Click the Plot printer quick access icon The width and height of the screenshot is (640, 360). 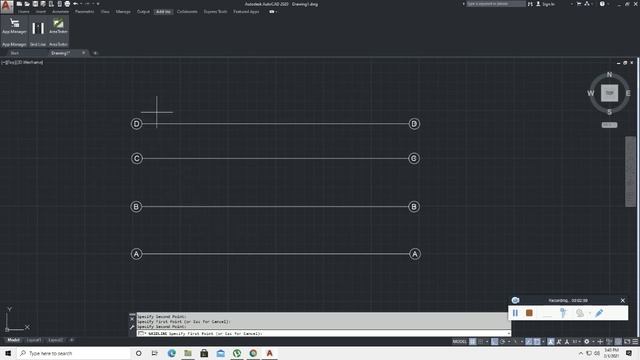tap(67, 4)
